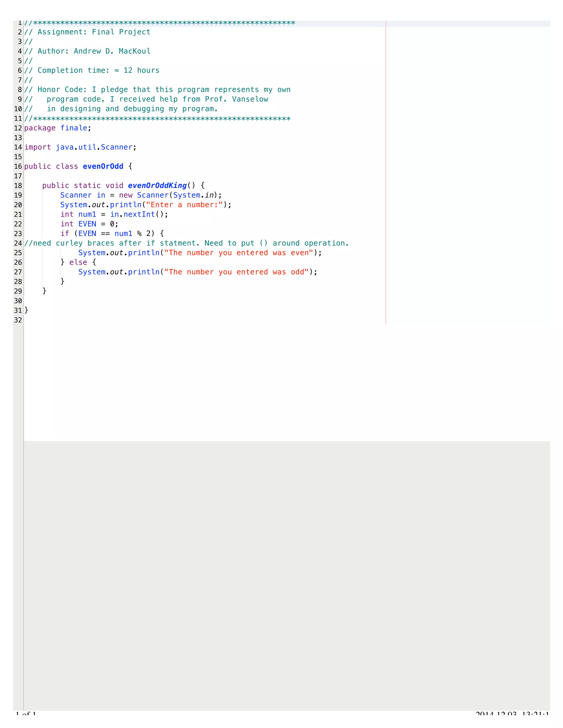Click println 'The number you entered was even'
Image resolution: width=563 pixels, height=728 pixels.
coord(200,253)
